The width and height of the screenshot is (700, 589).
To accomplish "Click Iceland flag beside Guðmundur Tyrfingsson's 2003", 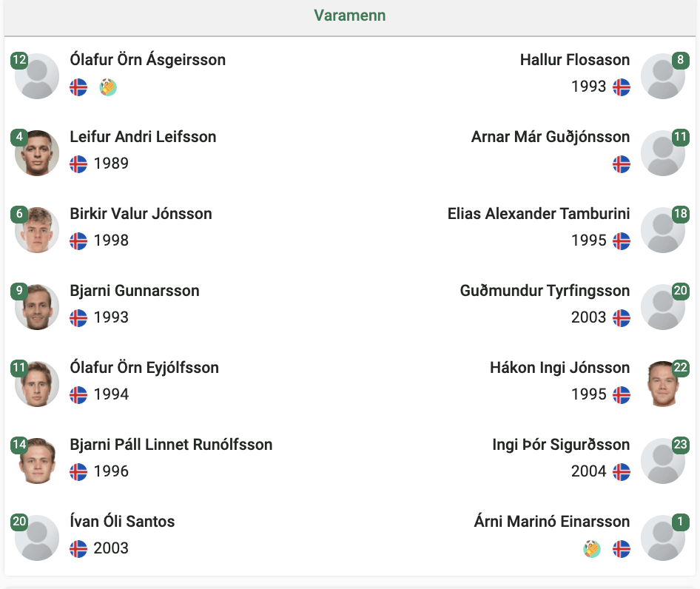I will click(622, 318).
